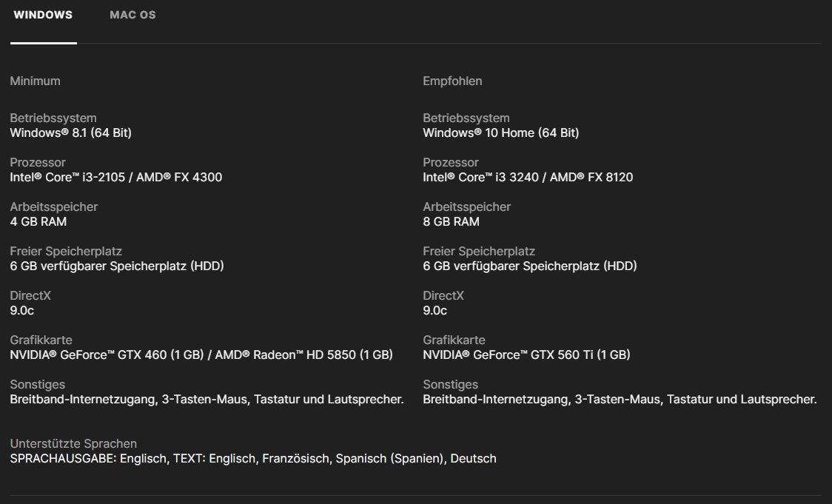Click the Empfohlen column heading

pyautogui.click(x=452, y=81)
